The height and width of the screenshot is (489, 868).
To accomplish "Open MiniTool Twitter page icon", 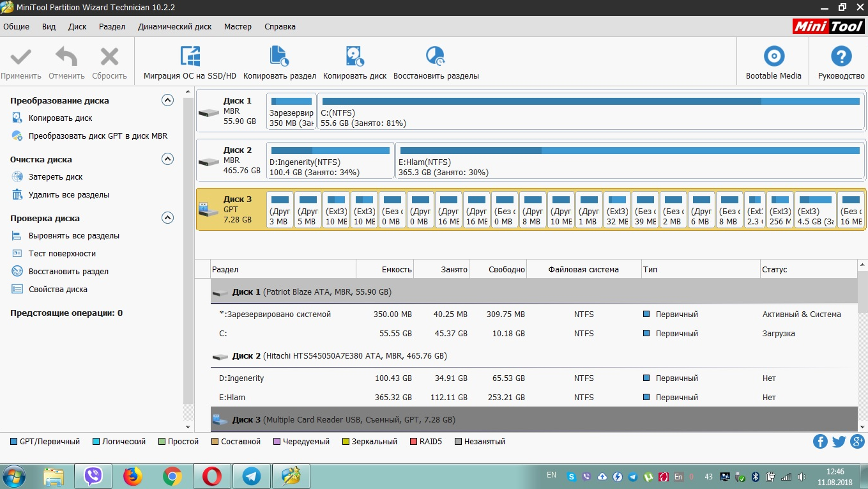I will tap(839, 441).
